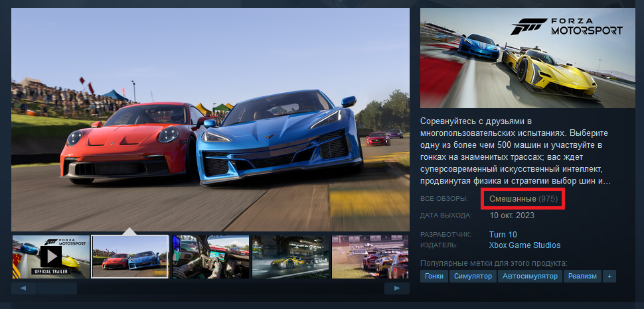Select the Автосимулятор tag
This screenshot has width=644, height=309.
[x=530, y=276]
